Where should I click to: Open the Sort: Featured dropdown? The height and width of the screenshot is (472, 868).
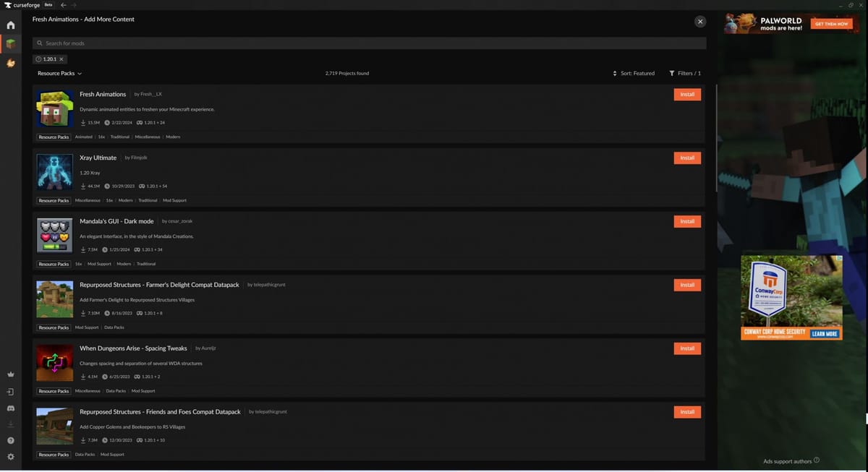point(633,73)
